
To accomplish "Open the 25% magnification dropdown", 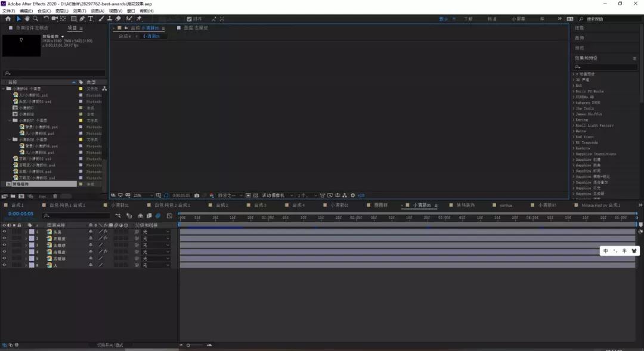I will [143, 195].
